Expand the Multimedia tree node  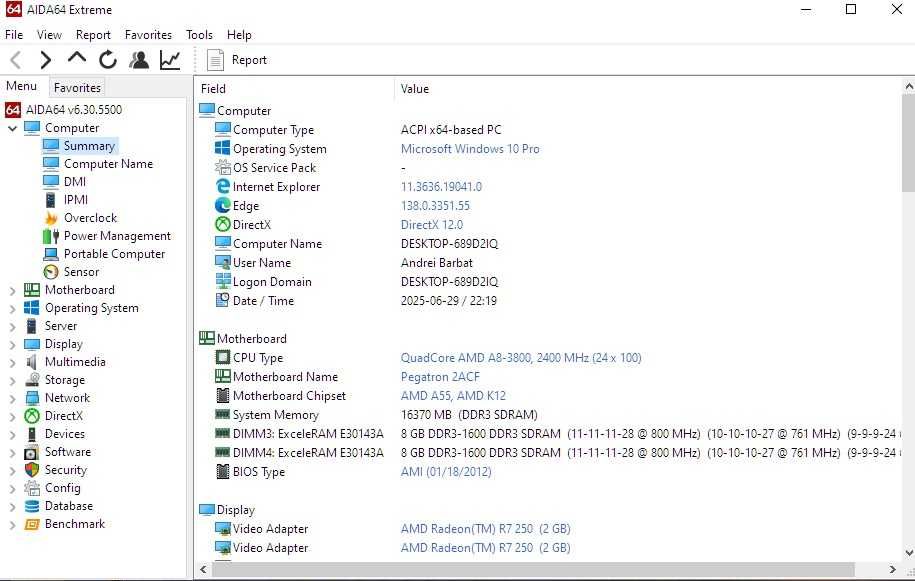12,363
